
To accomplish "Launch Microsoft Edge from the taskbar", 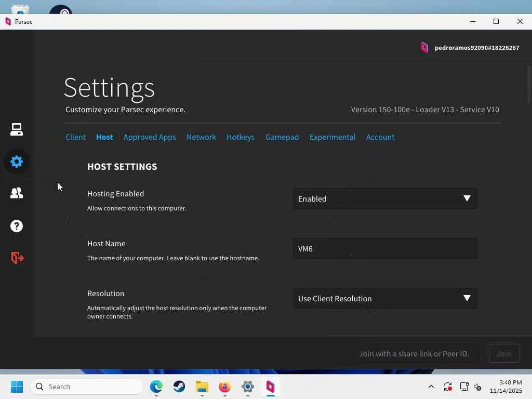I will point(156,387).
